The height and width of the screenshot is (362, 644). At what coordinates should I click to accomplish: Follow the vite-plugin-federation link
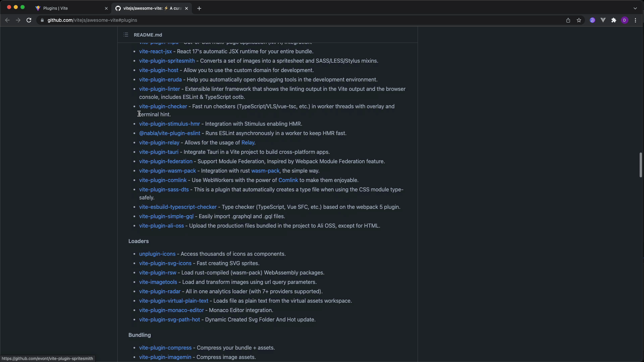(x=166, y=161)
